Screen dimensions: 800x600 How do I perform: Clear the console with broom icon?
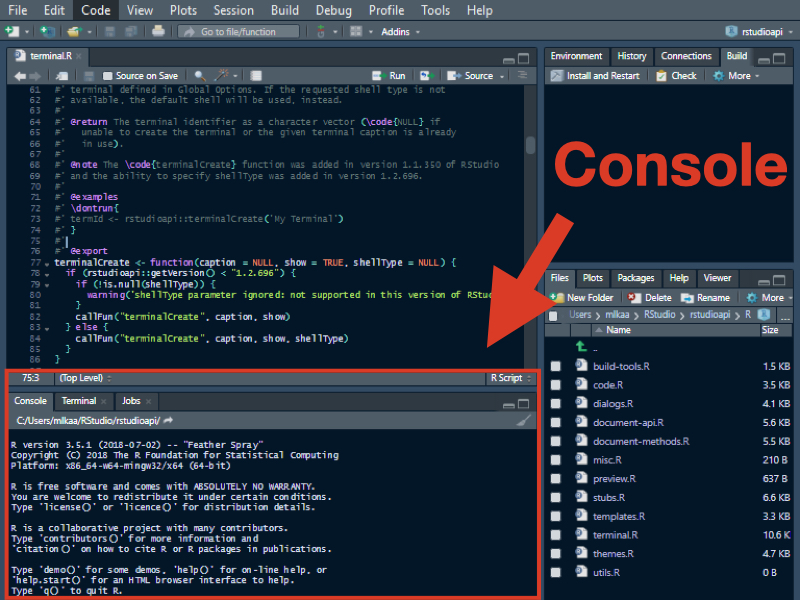[523, 420]
